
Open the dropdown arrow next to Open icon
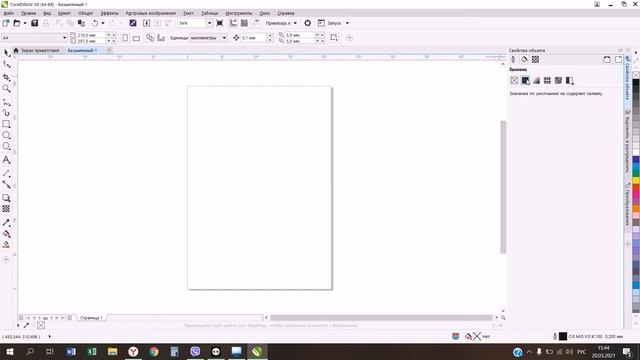(25, 23)
